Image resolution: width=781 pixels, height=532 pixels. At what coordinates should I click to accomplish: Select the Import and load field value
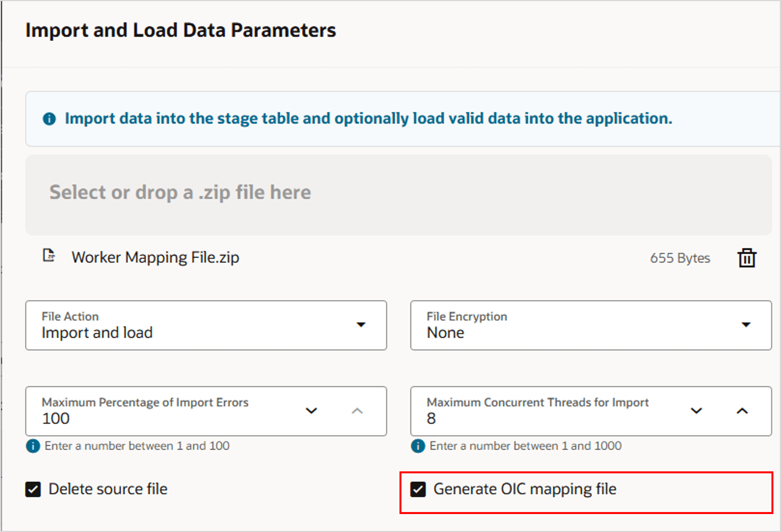tap(97, 333)
